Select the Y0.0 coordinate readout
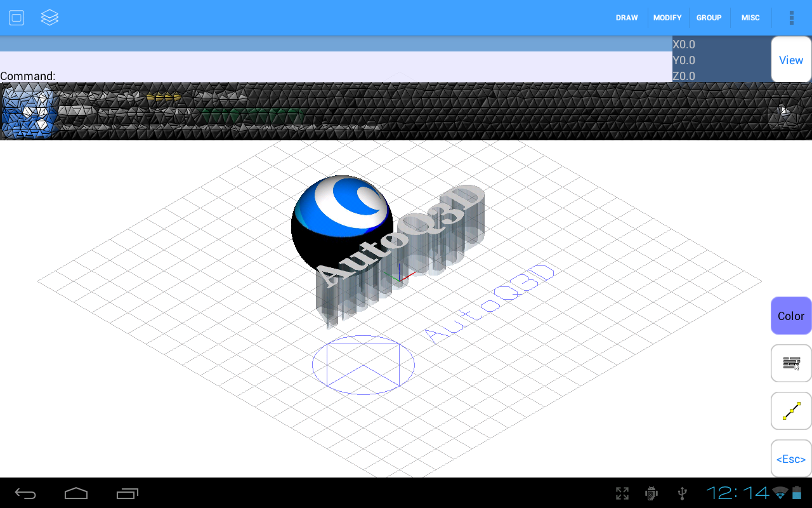This screenshot has height=508, width=812. [684, 60]
